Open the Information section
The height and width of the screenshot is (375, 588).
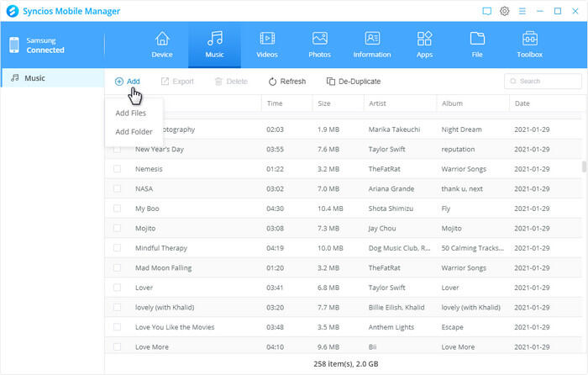pyautogui.click(x=372, y=45)
